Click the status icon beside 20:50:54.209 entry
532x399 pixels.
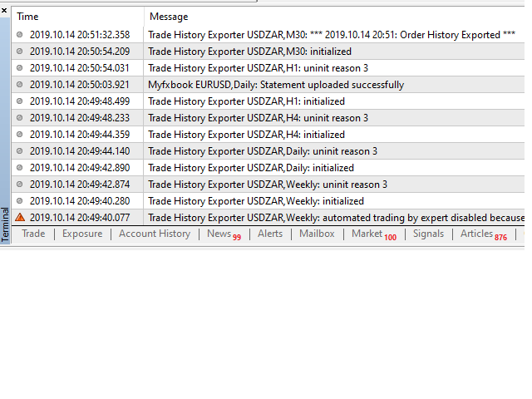[x=20, y=52]
